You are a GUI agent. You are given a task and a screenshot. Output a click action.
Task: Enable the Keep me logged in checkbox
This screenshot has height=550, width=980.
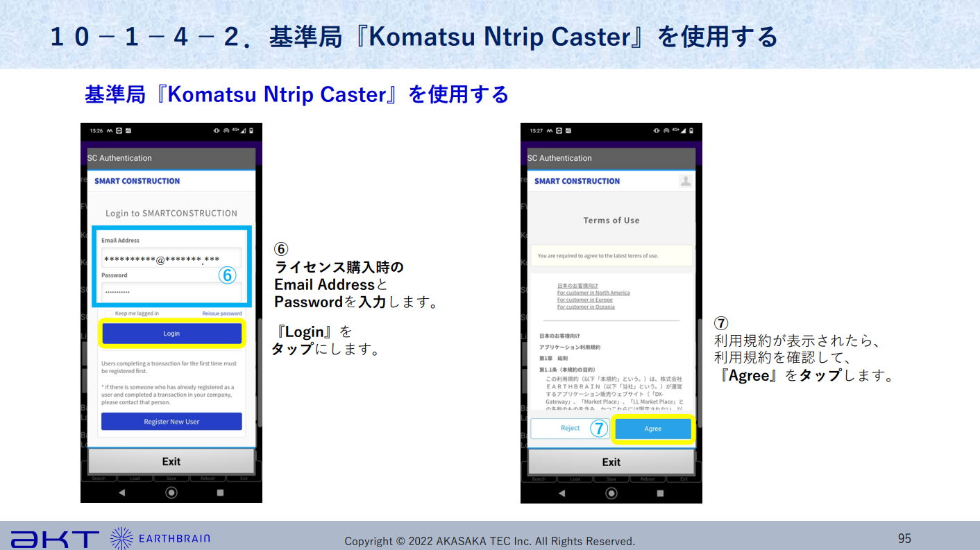pyautogui.click(x=108, y=313)
